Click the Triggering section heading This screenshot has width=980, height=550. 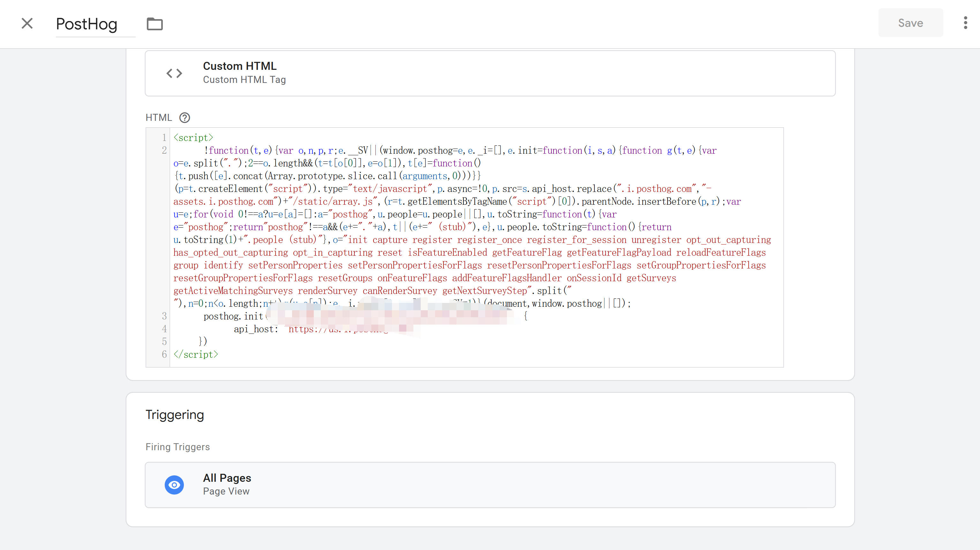(175, 414)
